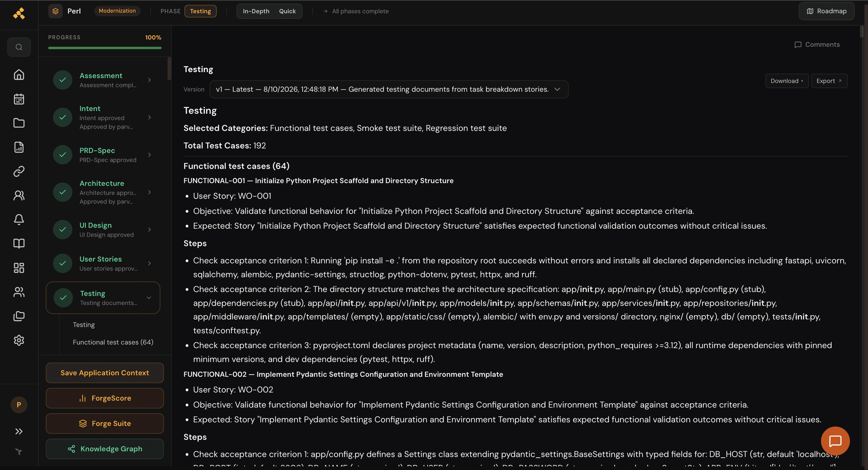This screenshot has height=470, width=868.
Task: Click the bird icon at sidebar bottom
Action: (x=19, y=452)
